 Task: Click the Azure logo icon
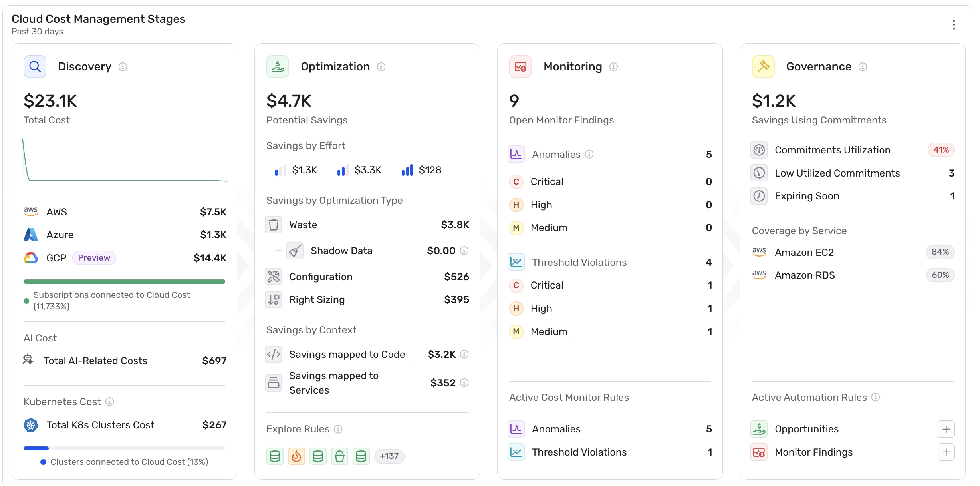point(31,235)
